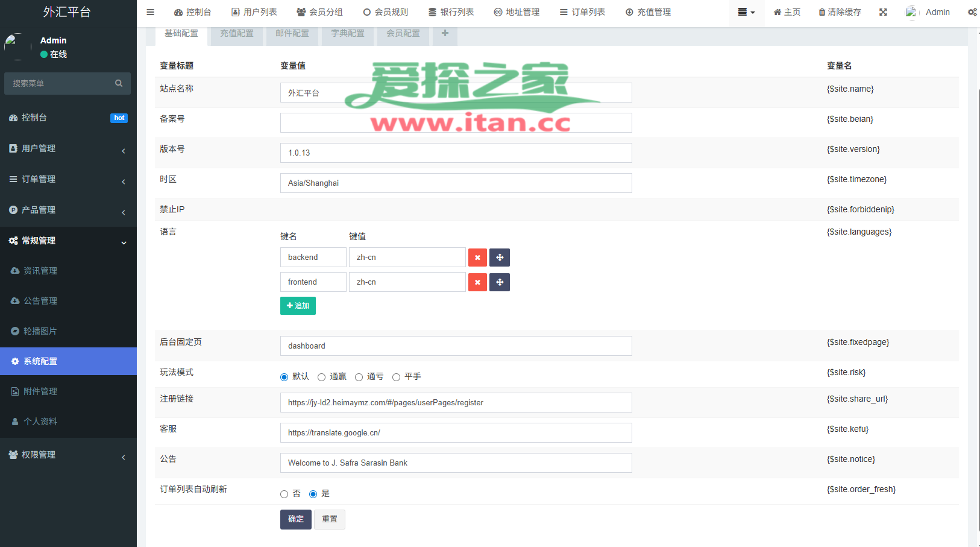Image resolution: width=980 pixels, height=547 pixels.
Task: Choose 否 for order list auto refresh
Action: click(x=284, y=495)
